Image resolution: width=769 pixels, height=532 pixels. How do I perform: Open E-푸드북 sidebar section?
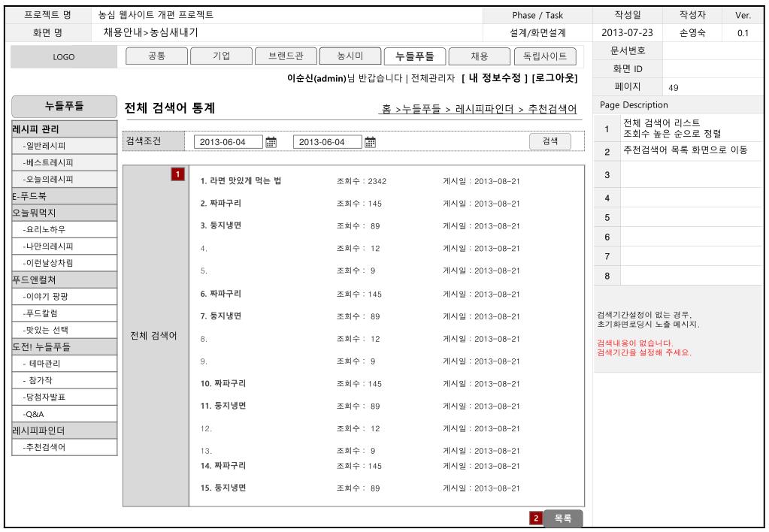64,196
